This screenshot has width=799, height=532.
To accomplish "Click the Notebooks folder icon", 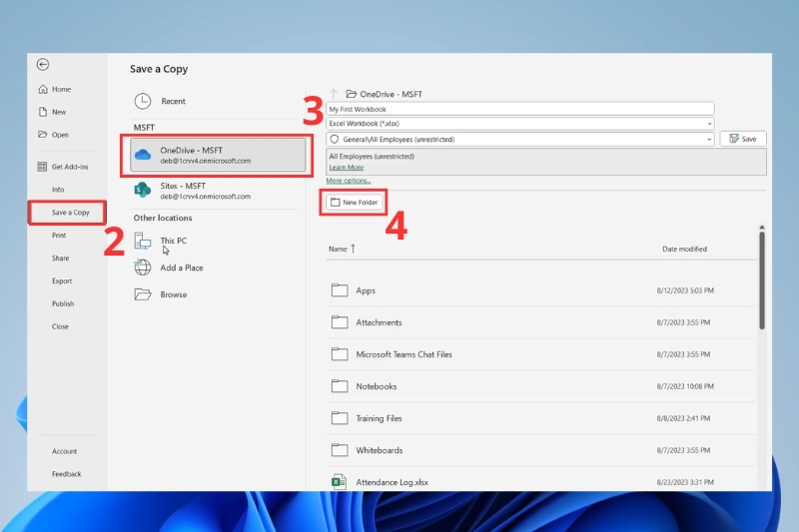I will tap(340, 386).
